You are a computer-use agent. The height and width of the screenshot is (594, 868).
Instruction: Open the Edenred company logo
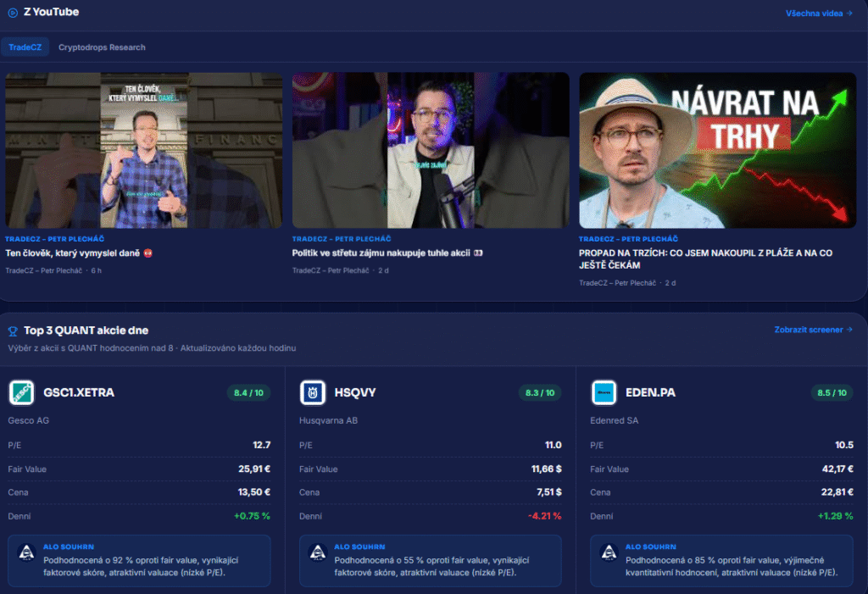(604, 392)
